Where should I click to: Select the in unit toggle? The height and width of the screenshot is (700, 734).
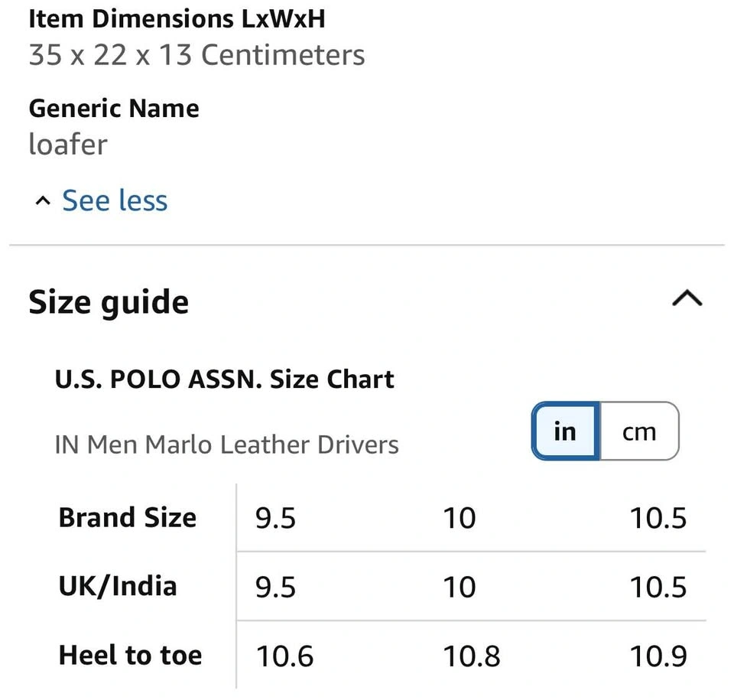565,431
